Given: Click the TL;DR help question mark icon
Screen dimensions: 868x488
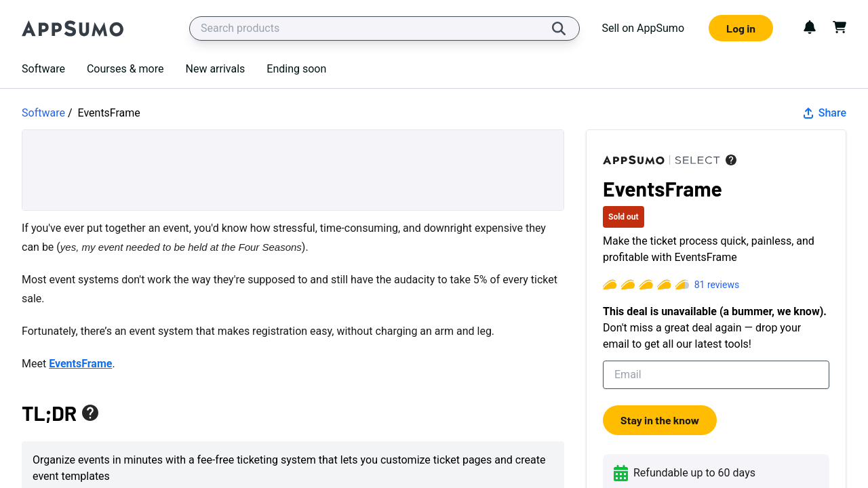Looking at the screenshot, I should pos(90,413).
